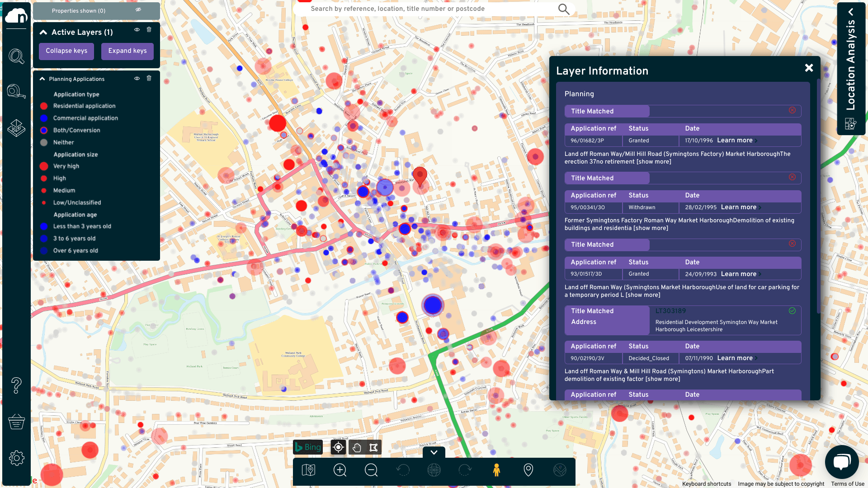Show more text for 95/00341/3O description
The width and height of the screenshot is (868, 488).
[x=651, y=228]
